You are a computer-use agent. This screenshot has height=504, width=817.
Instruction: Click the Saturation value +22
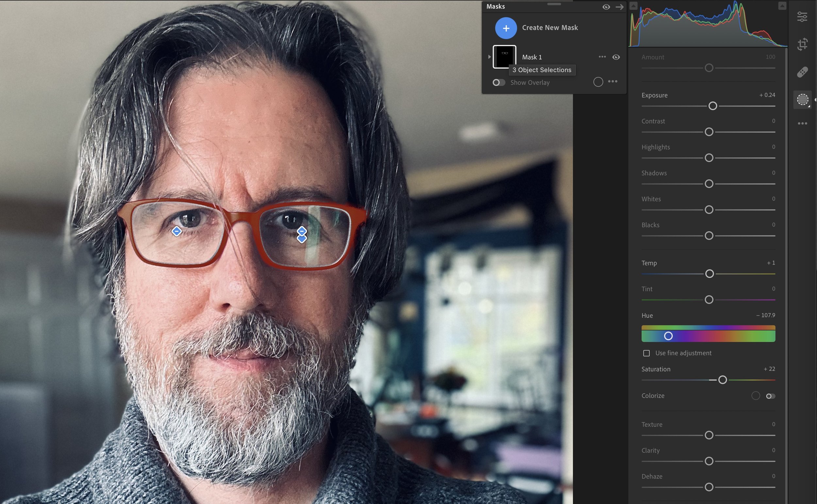[769, 369]
